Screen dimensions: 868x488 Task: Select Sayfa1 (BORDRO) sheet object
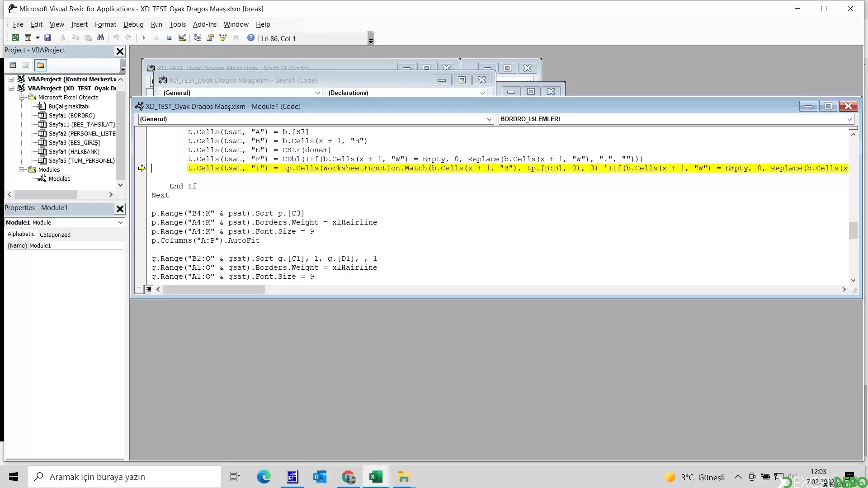click(x=72, y=115)
